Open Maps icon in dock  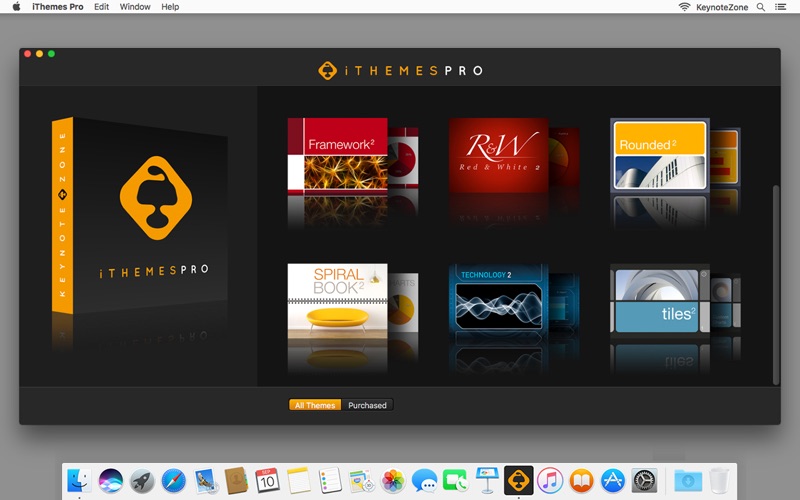pyautogui.click(x=362, y=480)
